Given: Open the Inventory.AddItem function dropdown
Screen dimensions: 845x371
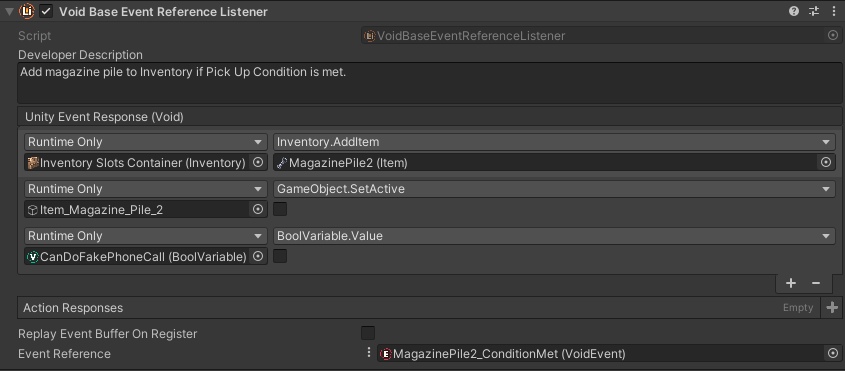Looking at the screenshot, I should (555, 142).
